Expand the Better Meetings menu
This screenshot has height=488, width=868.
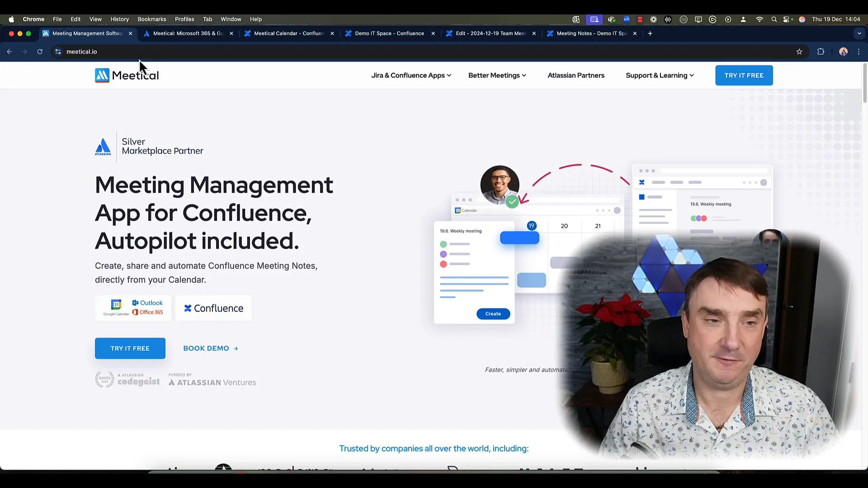click(x=497, y=75)
